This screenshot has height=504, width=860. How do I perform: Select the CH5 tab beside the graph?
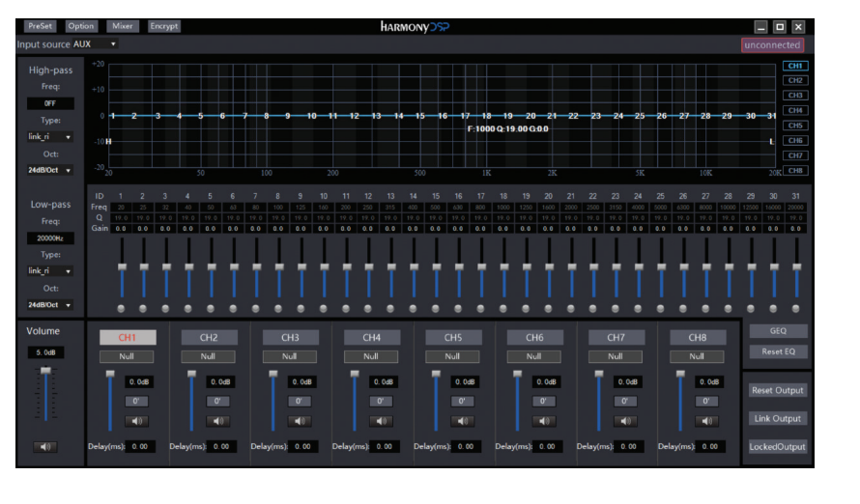[795, 126]
